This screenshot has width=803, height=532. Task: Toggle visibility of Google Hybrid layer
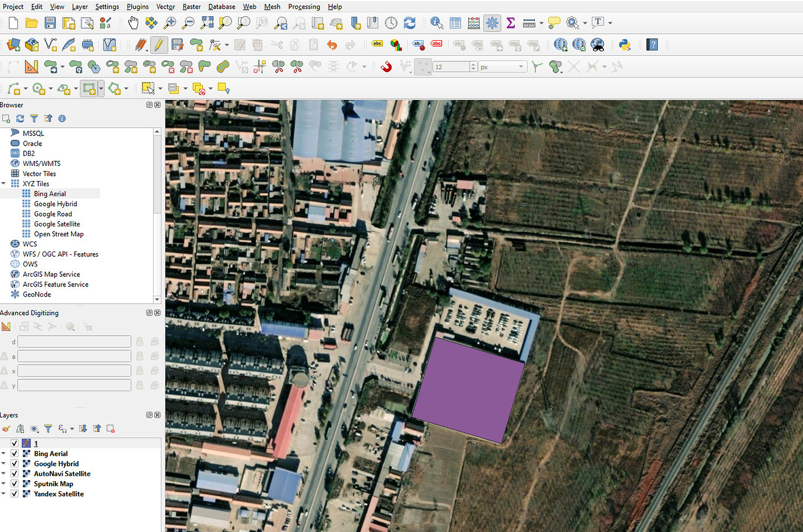pos(15,463)
